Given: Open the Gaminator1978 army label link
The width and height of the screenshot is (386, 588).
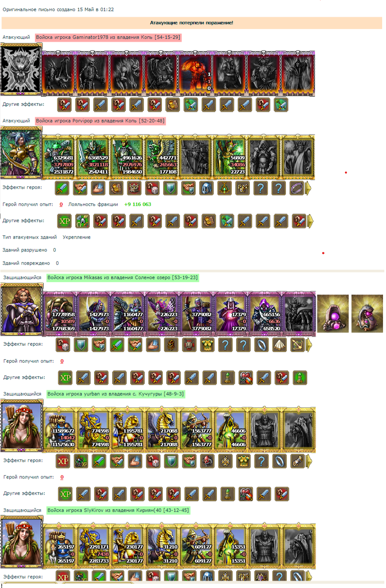Looking at the screenshot, I should click(108, 37).
